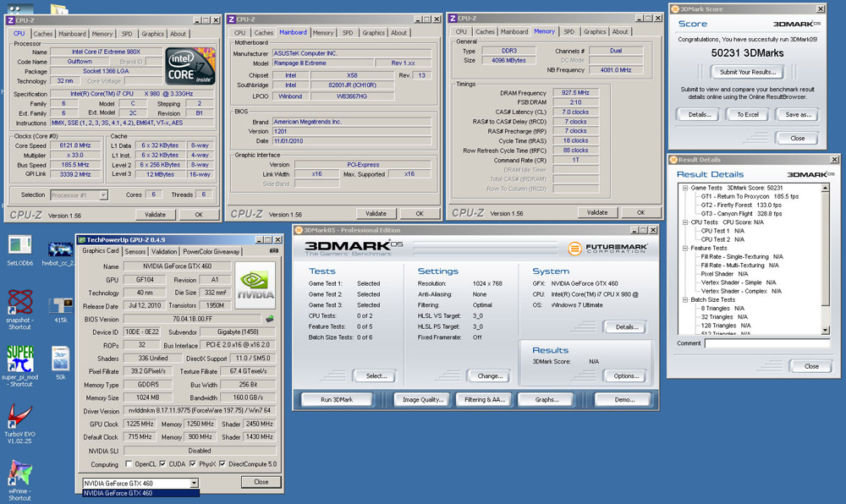Click Select under the Tests section
The height and width of the screenshot is (504, 846).
point(376,375)
